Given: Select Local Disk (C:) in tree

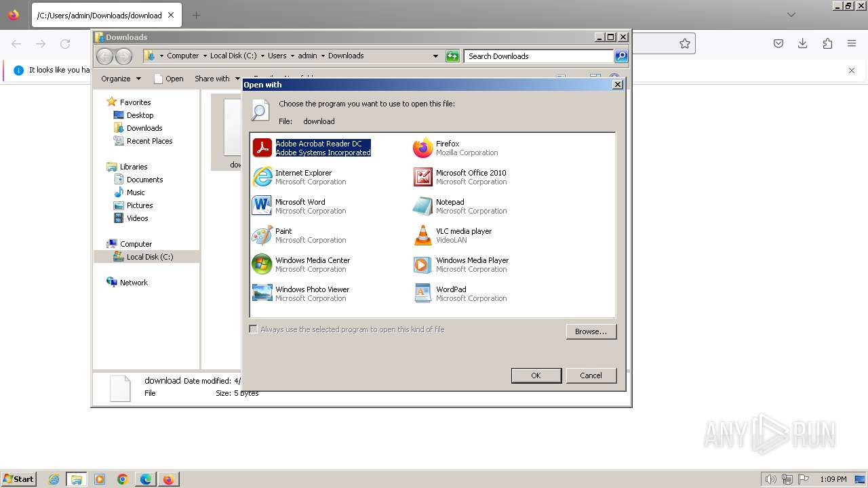Looking at the screenshot, I should coord(149,257).
